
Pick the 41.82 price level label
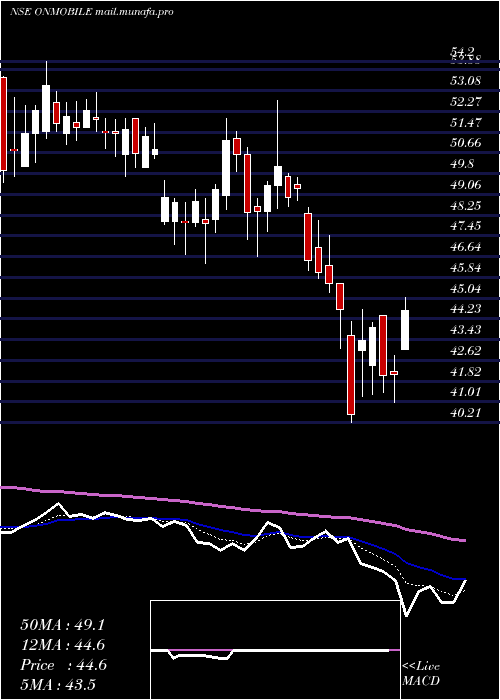[466, 371]
